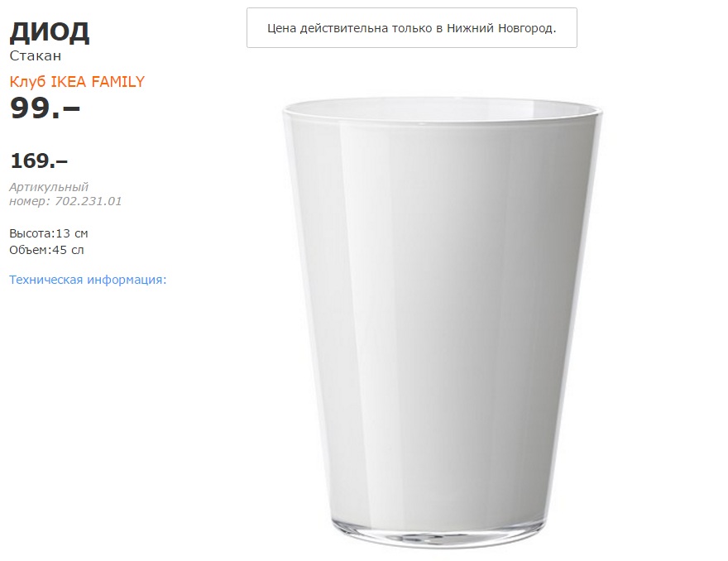Click the Клуб IKEA FAMILY link
728x561 pixels.
pyautogui.click(x=77, y=82)
